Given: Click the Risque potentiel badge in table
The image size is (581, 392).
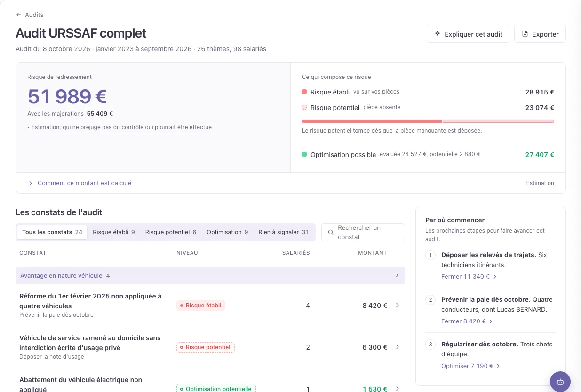Looking at the screenshot, I should (206, 347).
